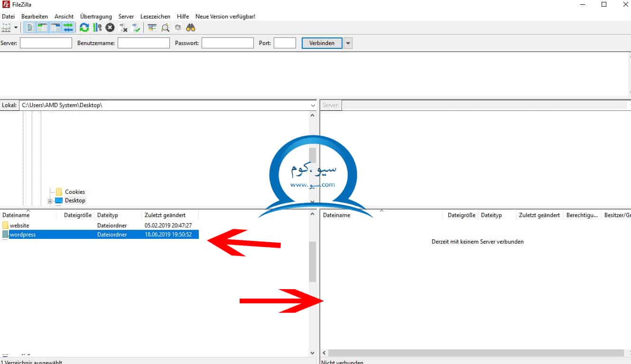Image resolution: width=631 pixels, height=364 pixels.
Task: Click the local tree scrollbar up arrow
Action: coord(312,115)
